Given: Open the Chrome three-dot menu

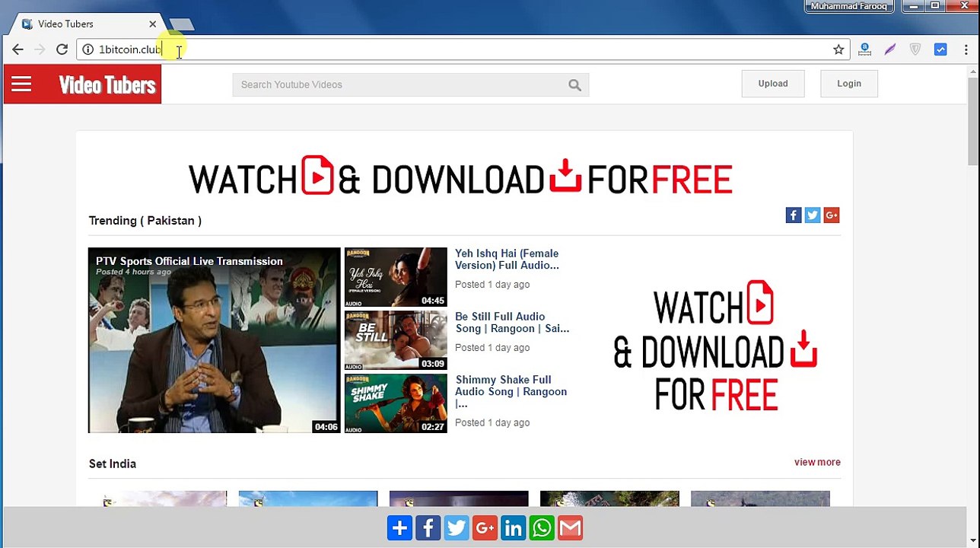Looking at the screenshot, I should 966,49.
